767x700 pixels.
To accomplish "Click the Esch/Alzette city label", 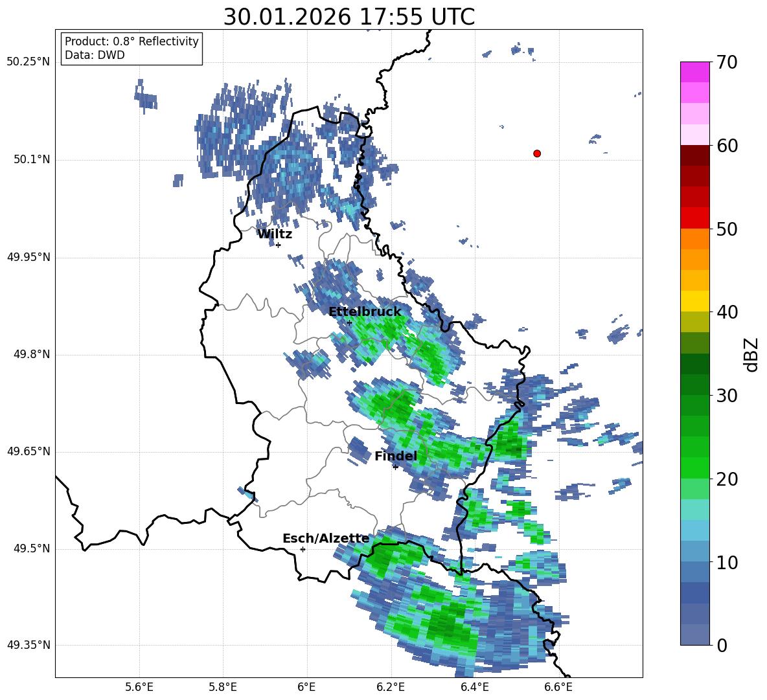I will (x=326, y=539).
